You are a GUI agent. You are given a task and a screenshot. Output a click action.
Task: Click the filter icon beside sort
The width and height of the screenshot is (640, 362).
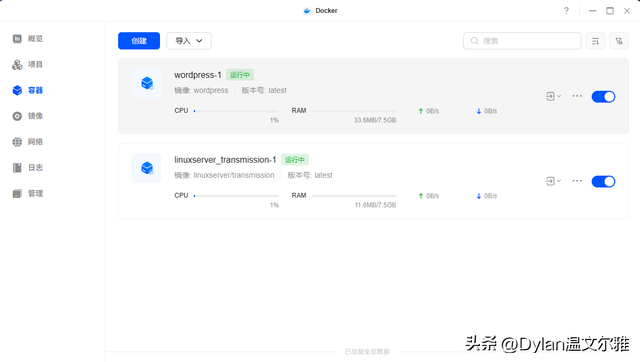pyautogui.click(x=619, y=41)
